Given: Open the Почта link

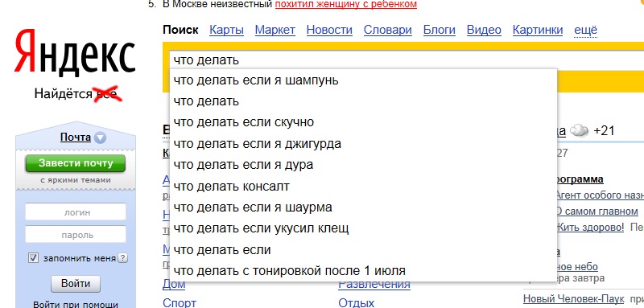Looking at the screenshot, I should point(76,137).
